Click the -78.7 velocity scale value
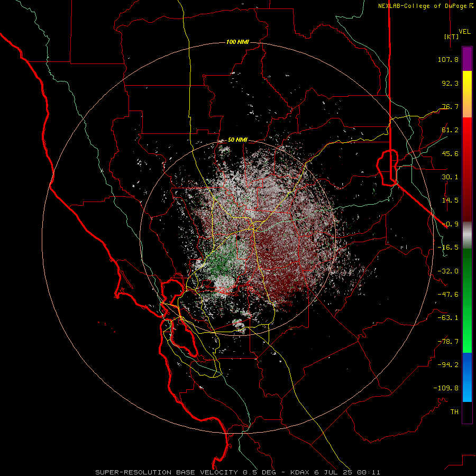 click(x=448, y=342)
